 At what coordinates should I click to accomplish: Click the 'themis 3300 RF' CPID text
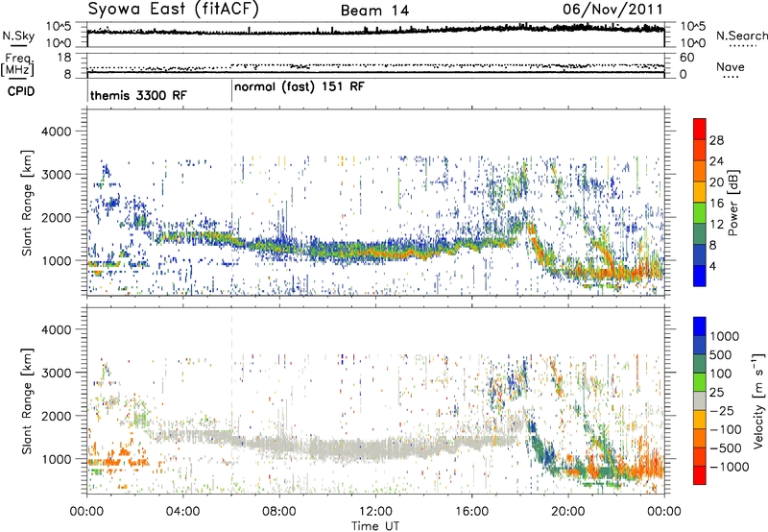click(x=138, y=95)
